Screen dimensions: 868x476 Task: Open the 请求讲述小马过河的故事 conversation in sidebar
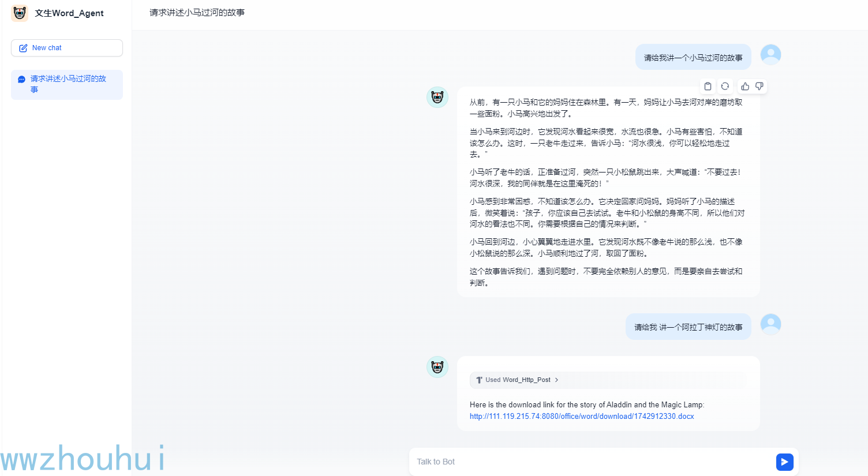pos(67,84)
